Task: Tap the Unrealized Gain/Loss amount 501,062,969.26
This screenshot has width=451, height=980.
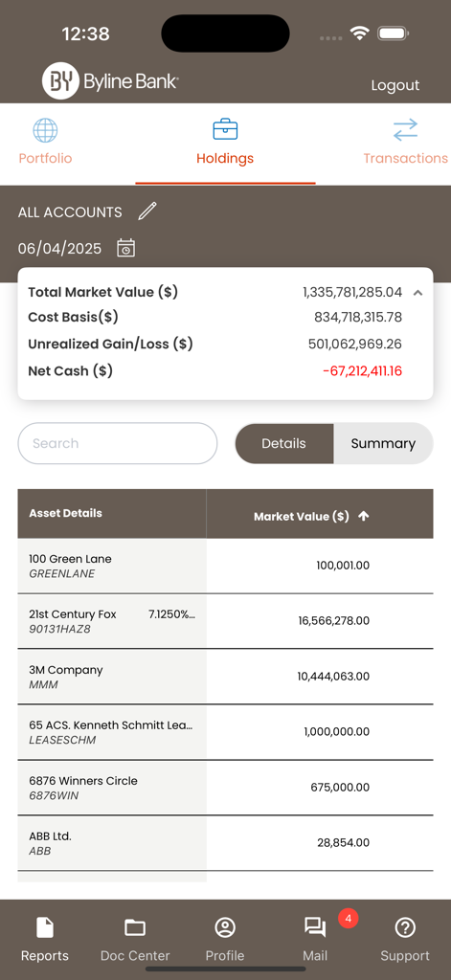Action: click(354, 345)
